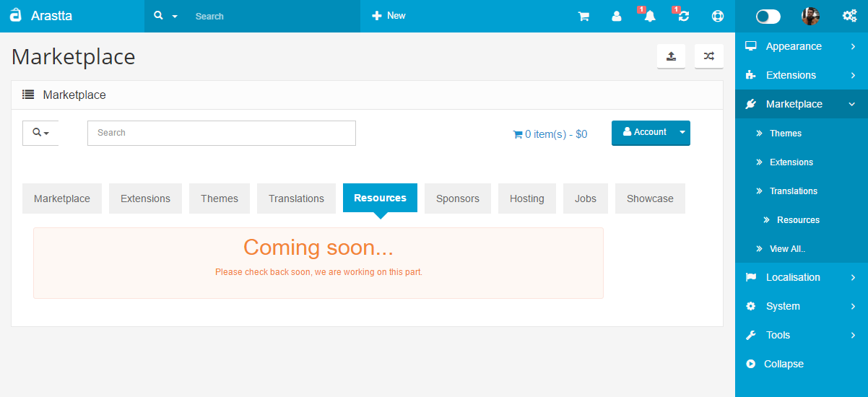Open the user profile avatar
Screen dimensions: 868x397
point(811,16)
